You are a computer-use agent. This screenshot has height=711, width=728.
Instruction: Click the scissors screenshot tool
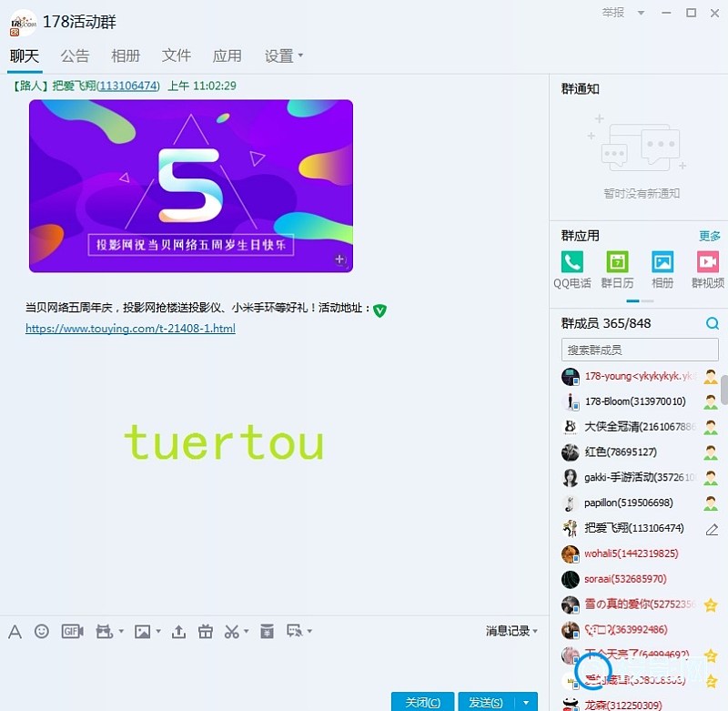tap(232, 631)
